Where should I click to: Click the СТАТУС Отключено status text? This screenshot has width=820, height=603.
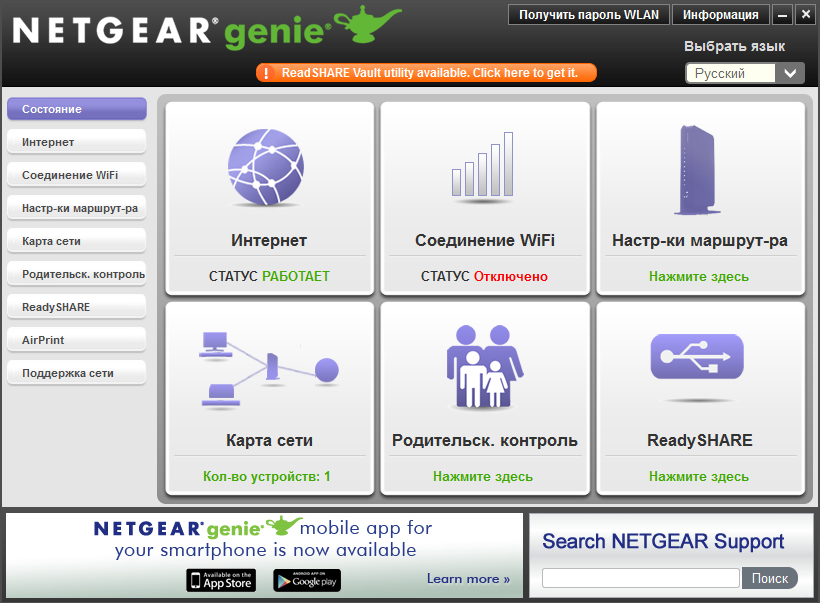pyautogui.click(x=484, y=276)
